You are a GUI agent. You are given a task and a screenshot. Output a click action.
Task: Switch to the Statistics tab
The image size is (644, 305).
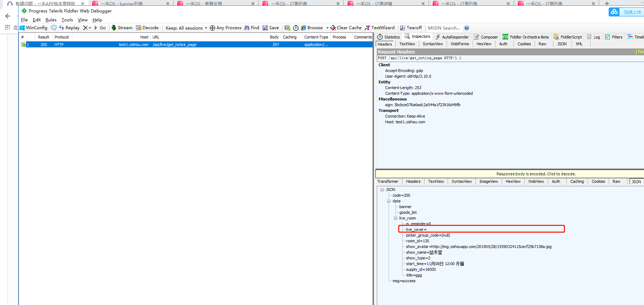click(389, 37)
